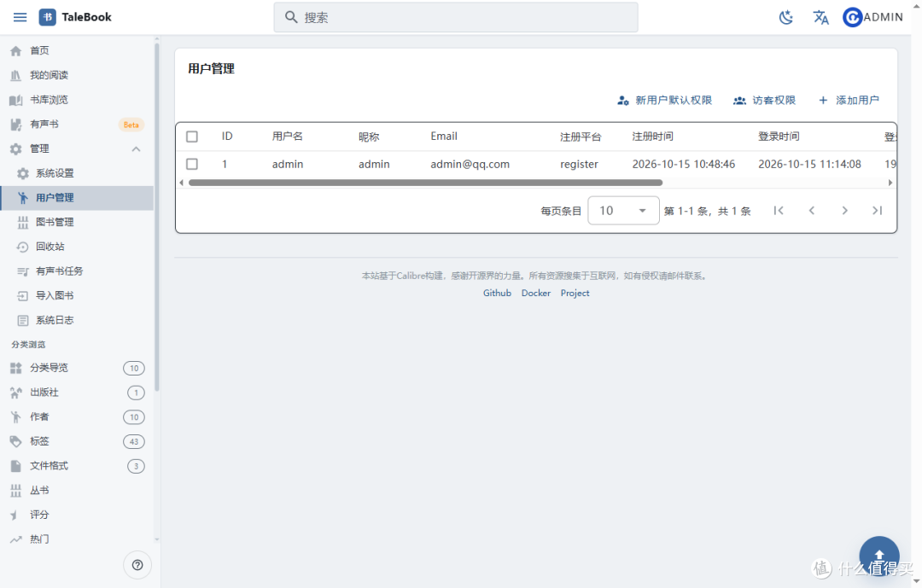Click the sidebar vertical scrollbar
This screenshot has width=922, height=588.
coord(156,216)
